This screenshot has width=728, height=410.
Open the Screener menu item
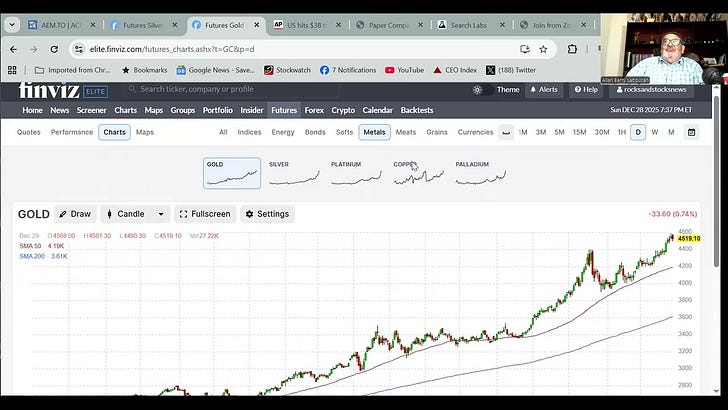pos(91,111)
